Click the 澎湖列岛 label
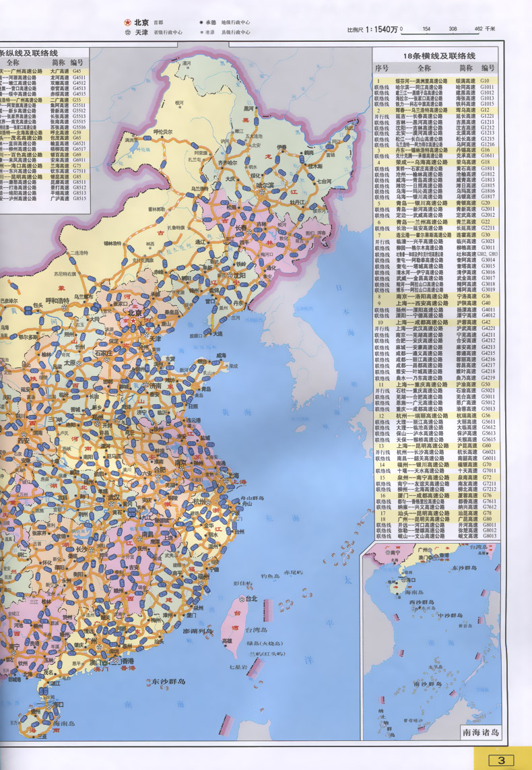Viewport: 532px width, 770px height. (198, 631)
